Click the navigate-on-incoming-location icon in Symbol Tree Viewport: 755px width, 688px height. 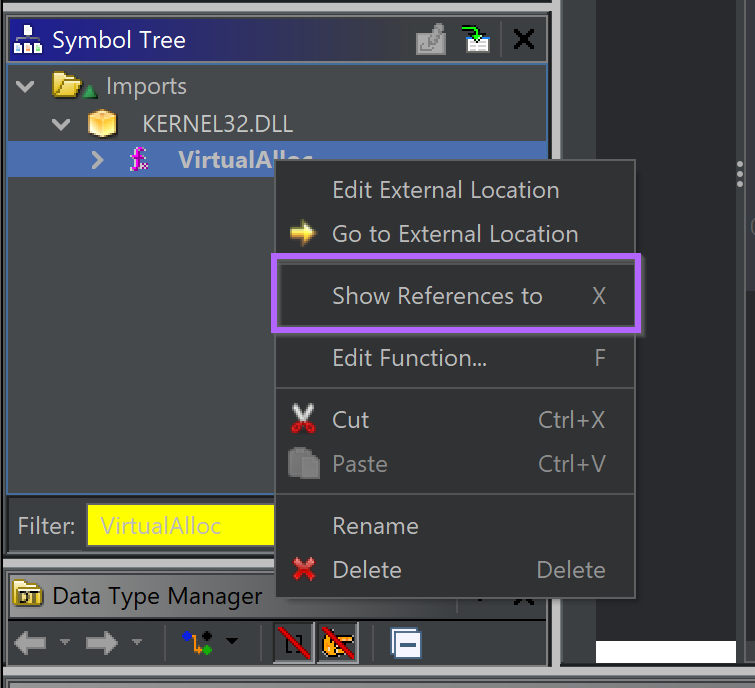click(475, 39)
